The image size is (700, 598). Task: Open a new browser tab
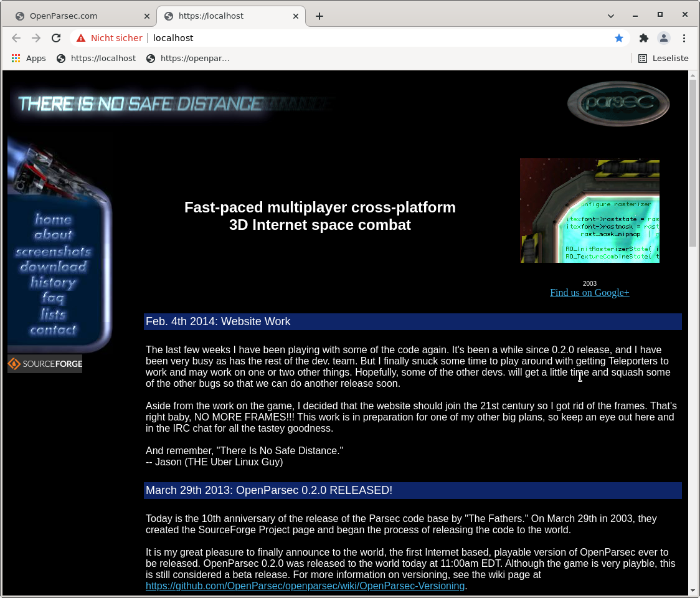319,16
